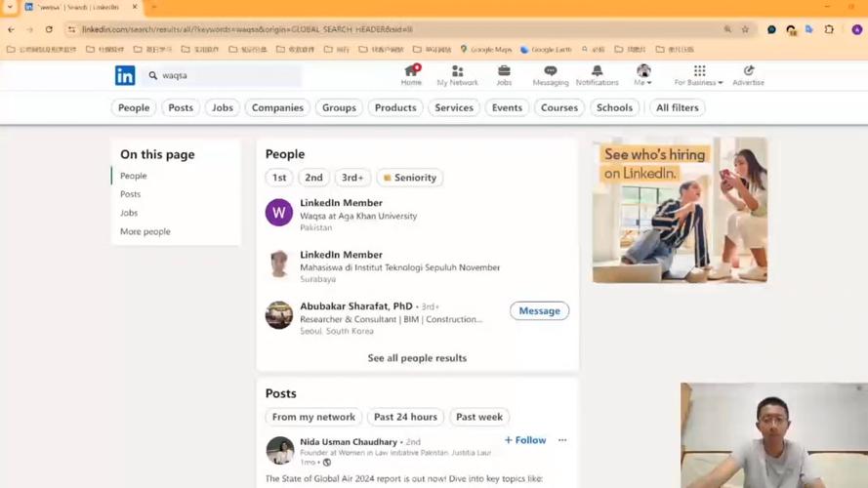This screenshot has width=868, height=488.
Task: Jump to Posts in On this page
Action: (130, 194)
